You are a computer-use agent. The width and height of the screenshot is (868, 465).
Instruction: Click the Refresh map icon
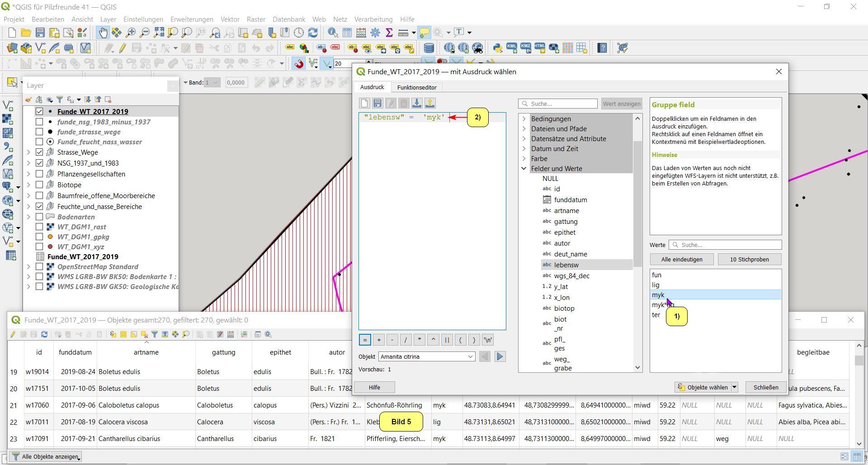[x=313, y=33]
